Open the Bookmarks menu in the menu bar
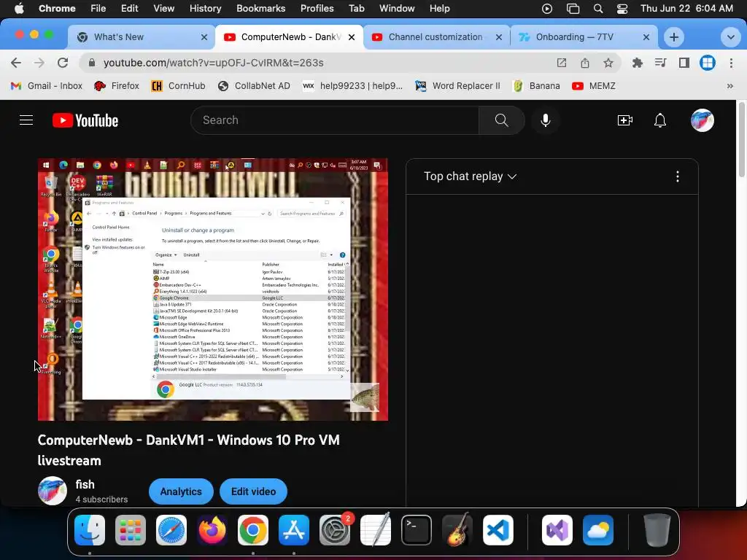 pos(260,9)
